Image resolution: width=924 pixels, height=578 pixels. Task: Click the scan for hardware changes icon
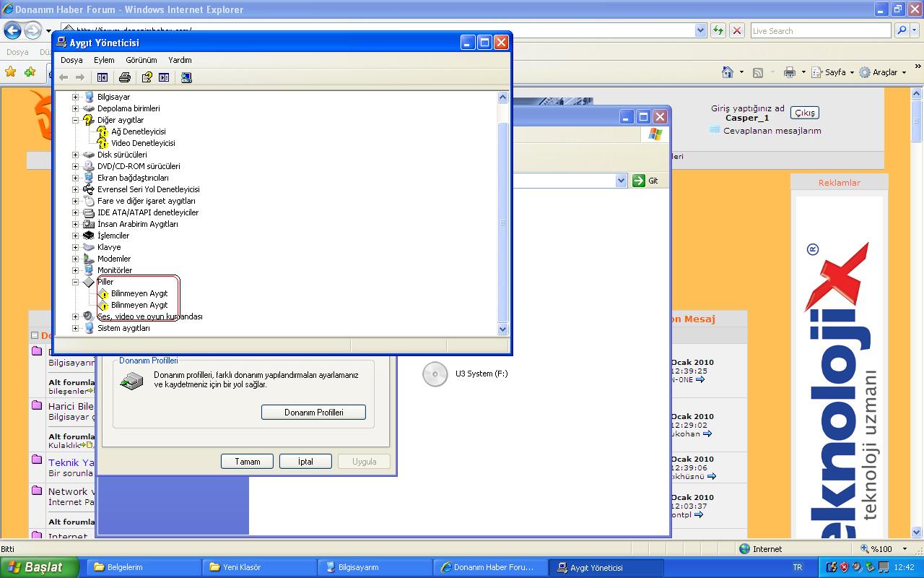(186, 77)
